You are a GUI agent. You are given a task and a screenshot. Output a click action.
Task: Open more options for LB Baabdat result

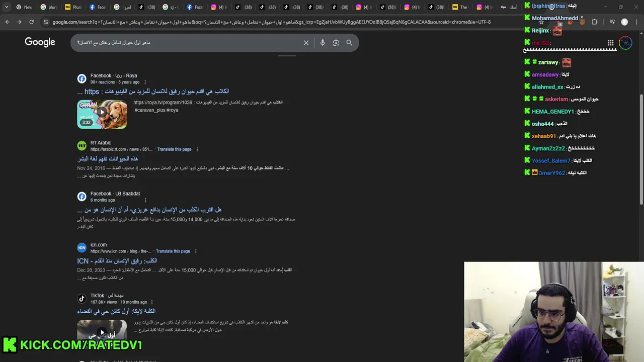click(x=145, y=200)
